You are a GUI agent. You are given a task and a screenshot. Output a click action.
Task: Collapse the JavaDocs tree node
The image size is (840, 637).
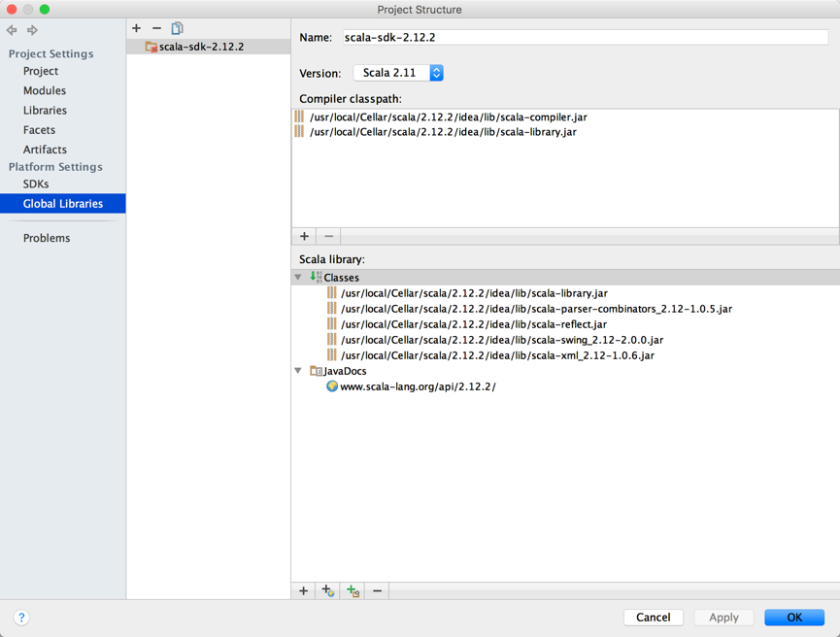tap(298, 371)
